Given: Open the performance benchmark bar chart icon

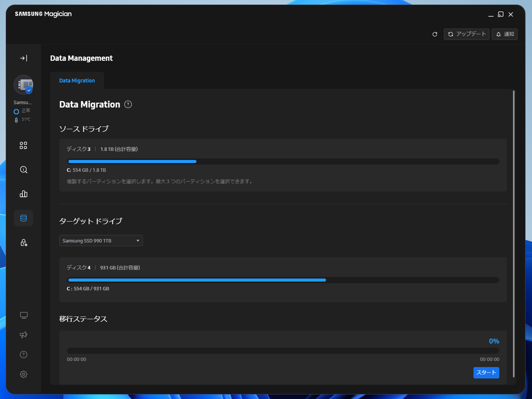Looking at the screenshot, I should pyautogui.click(x=24, y=194).
